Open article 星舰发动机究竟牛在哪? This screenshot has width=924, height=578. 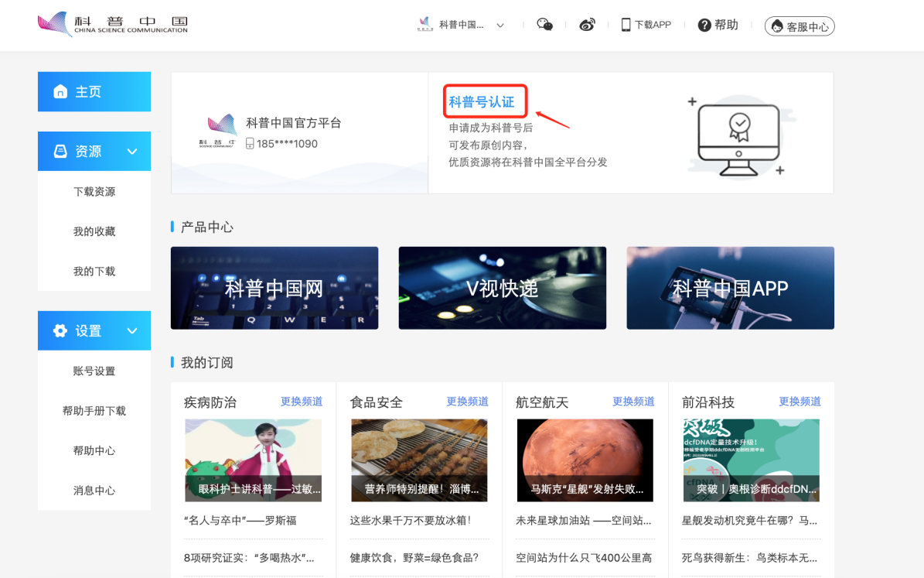click(x=749, y=520)
